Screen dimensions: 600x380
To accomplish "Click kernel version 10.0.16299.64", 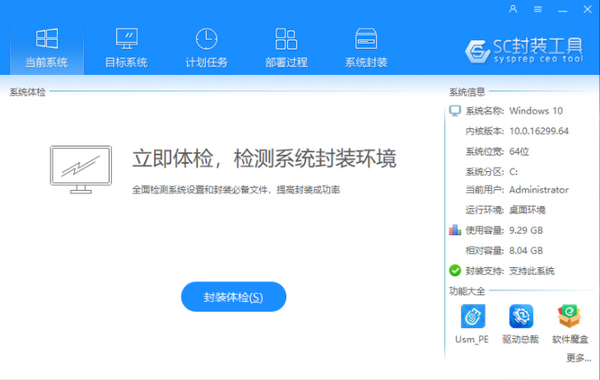I will (x=539, y=131).
